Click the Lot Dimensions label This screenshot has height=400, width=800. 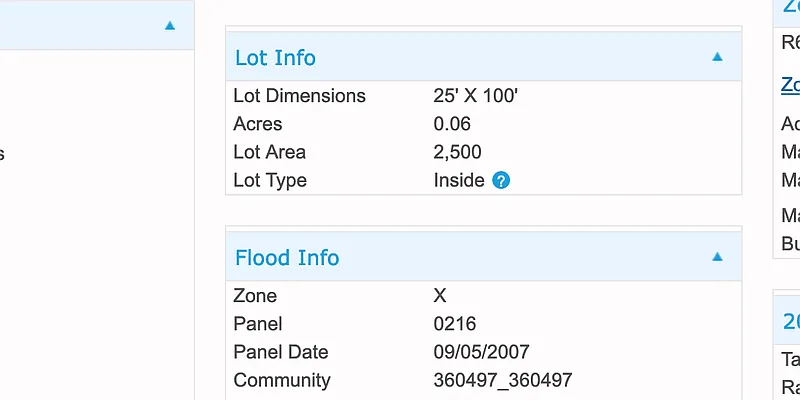click(299, 96)
